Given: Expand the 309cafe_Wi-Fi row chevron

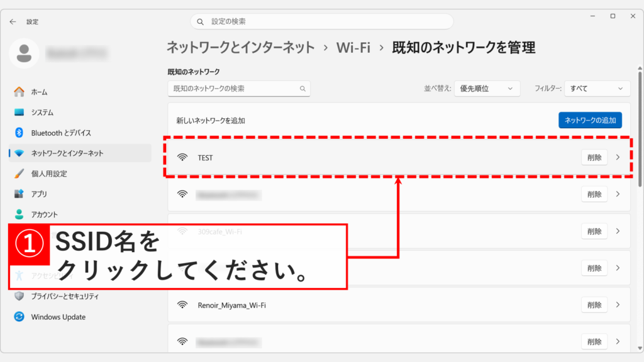Looking at the screenshot, I should tap(618, 231).
